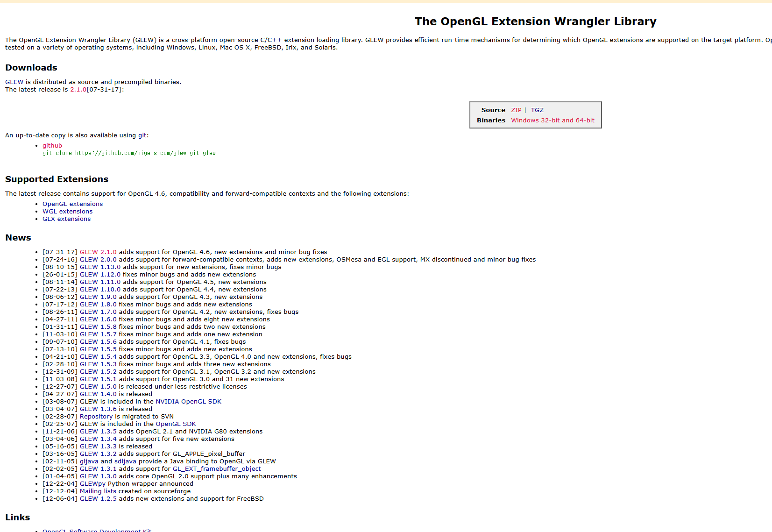Open the GLEW 1.3.0 news link
Screen dimensions: 772x532
[x=98, y=476]
